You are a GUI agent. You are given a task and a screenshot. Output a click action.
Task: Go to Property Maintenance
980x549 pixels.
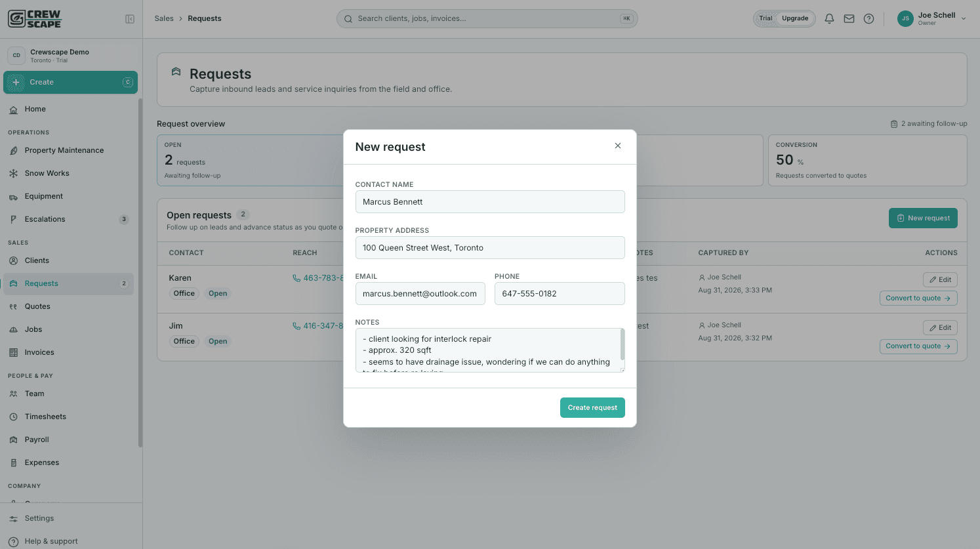70,151
